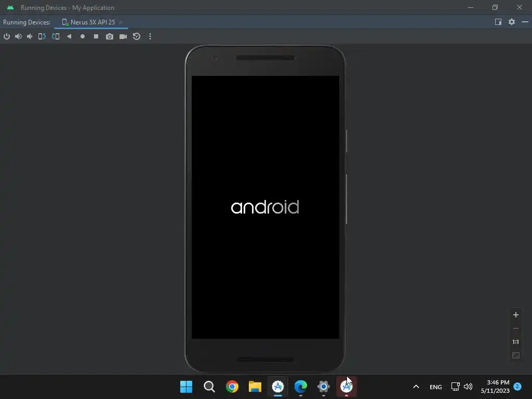Raise the emulator volume with volume up
Image resolution: width=532 pixels, height=399 pixels.
[x=18, y=36]
